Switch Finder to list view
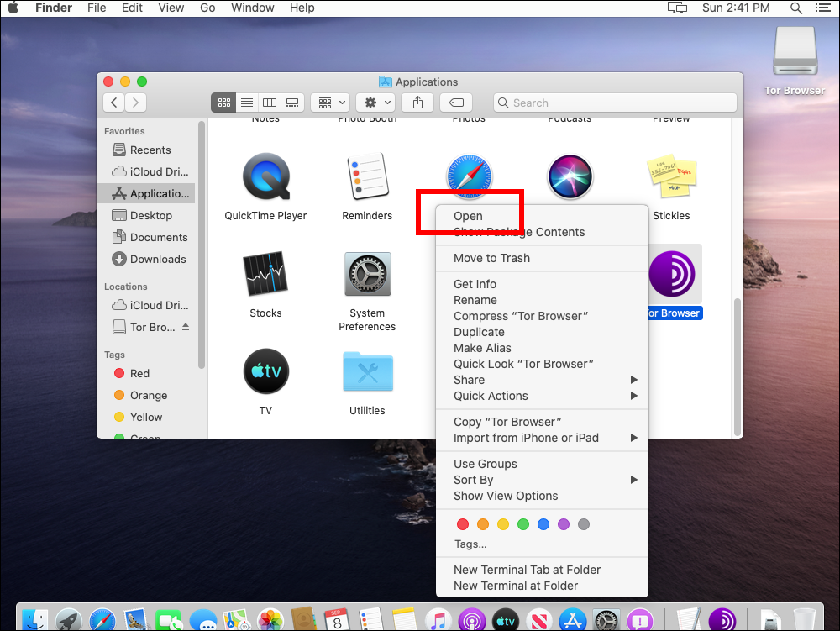840x631 pixels. tap(246, 102)
